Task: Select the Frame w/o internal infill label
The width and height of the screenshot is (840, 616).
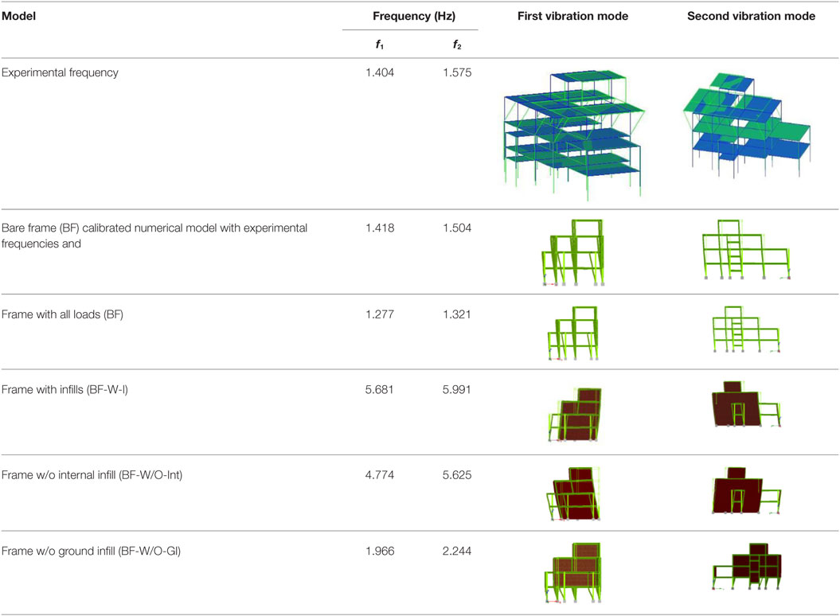Action: (x=92, y=475)
